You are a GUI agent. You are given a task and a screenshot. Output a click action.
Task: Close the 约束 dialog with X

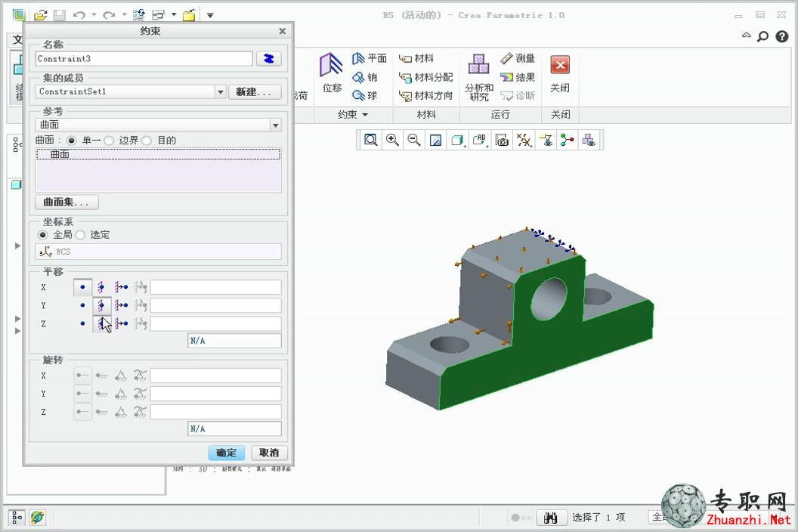tap(283, 32)
